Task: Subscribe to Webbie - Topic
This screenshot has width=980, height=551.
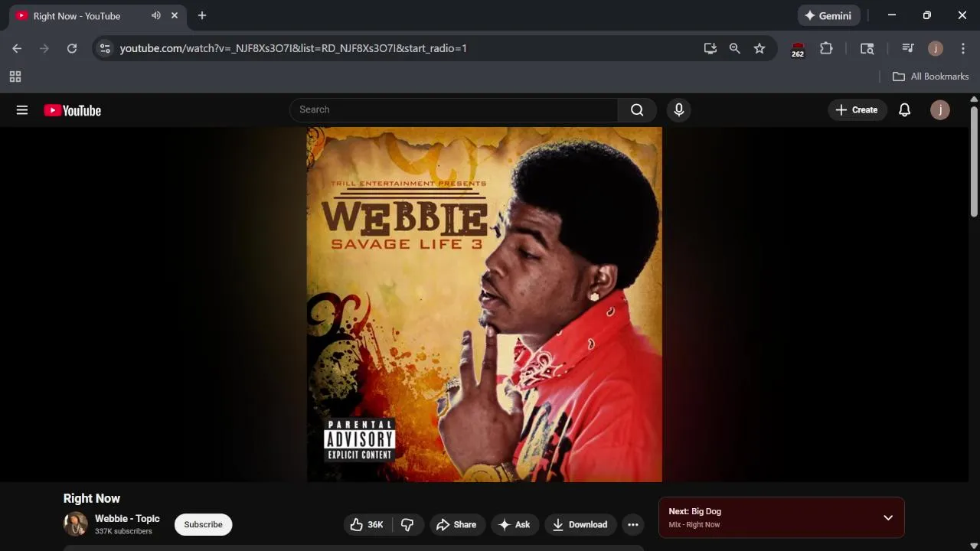Action: (x=203, y=524)
